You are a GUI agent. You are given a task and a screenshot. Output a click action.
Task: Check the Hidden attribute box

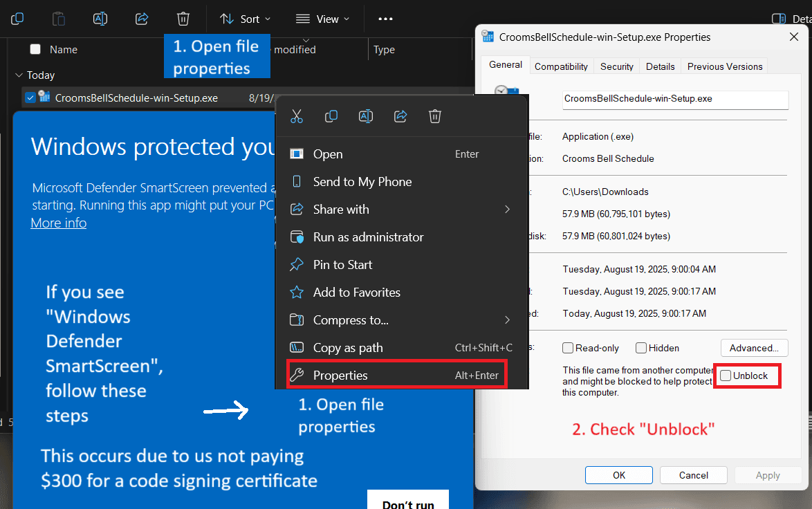[x=640, y=348]
